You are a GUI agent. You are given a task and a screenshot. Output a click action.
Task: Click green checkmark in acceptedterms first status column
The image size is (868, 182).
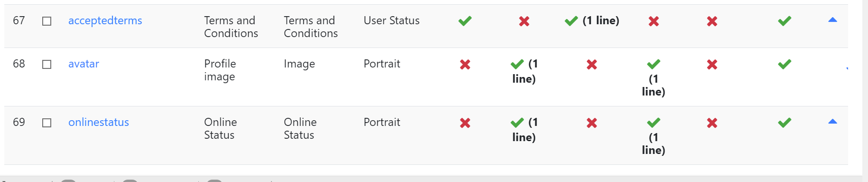(x=465, y=21)
